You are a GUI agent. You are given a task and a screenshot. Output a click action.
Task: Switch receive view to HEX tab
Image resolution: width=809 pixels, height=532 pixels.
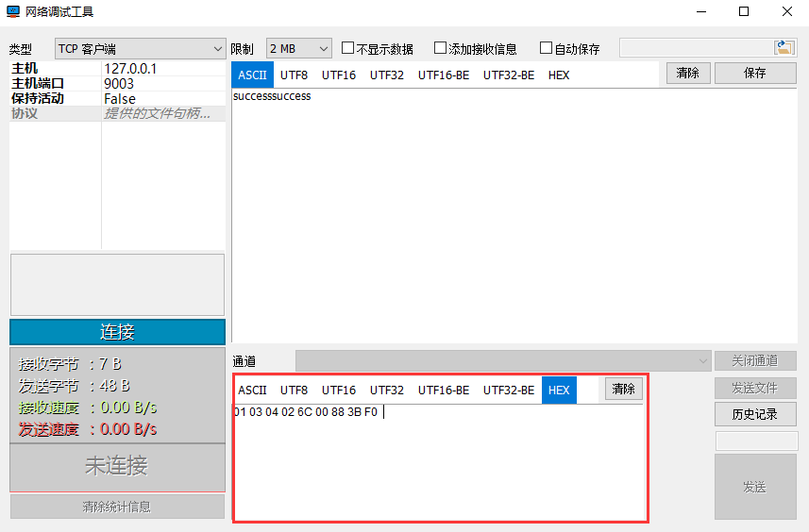[559, 75]
